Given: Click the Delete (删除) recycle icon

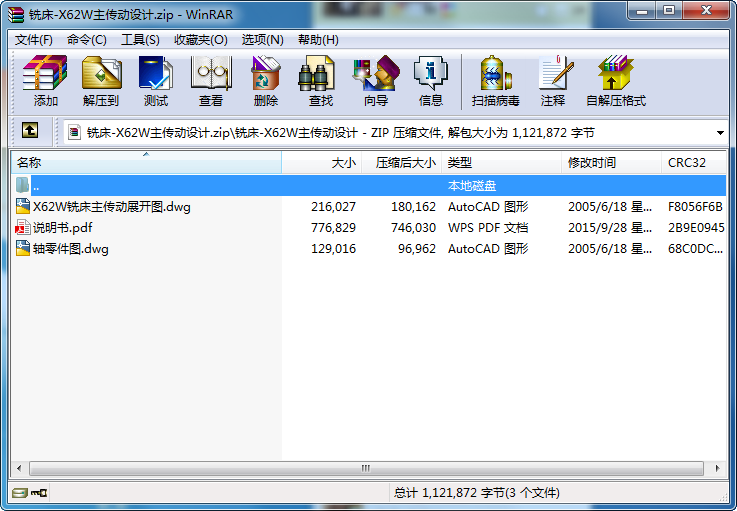Looking at the screenshot, I should pyautogui.click(x=266, y=73).
